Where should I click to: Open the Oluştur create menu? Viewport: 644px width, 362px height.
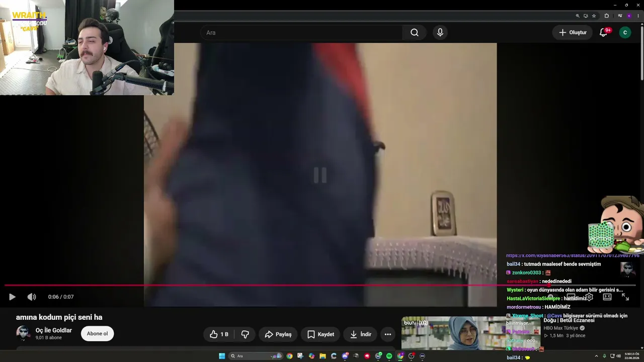click(573, 33)
